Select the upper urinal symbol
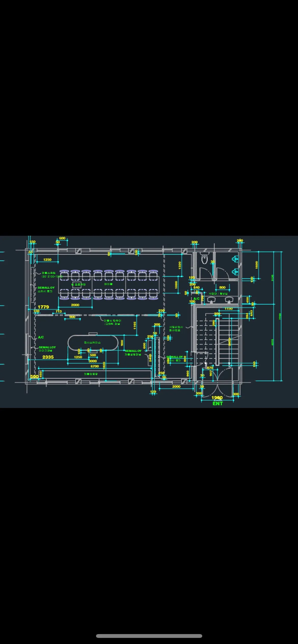Screen dimensions: 298x644 (x=235, y=259)
